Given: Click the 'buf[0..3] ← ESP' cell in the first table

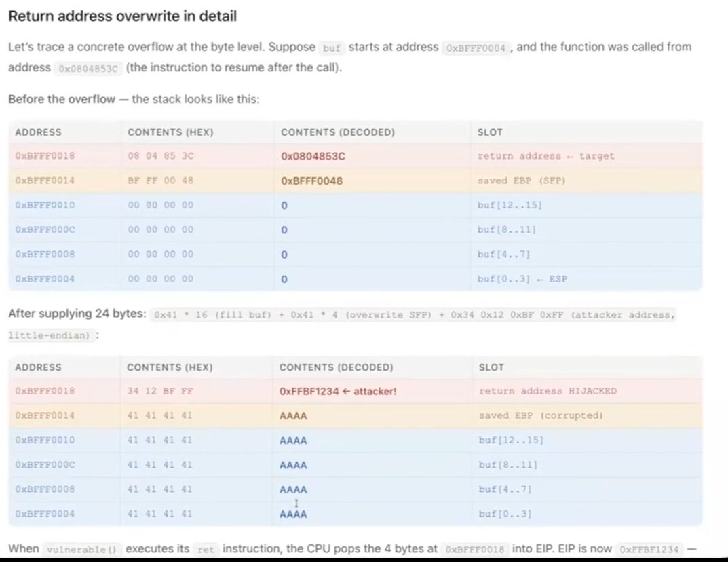Looking at the screenshot, I should 522,279.
